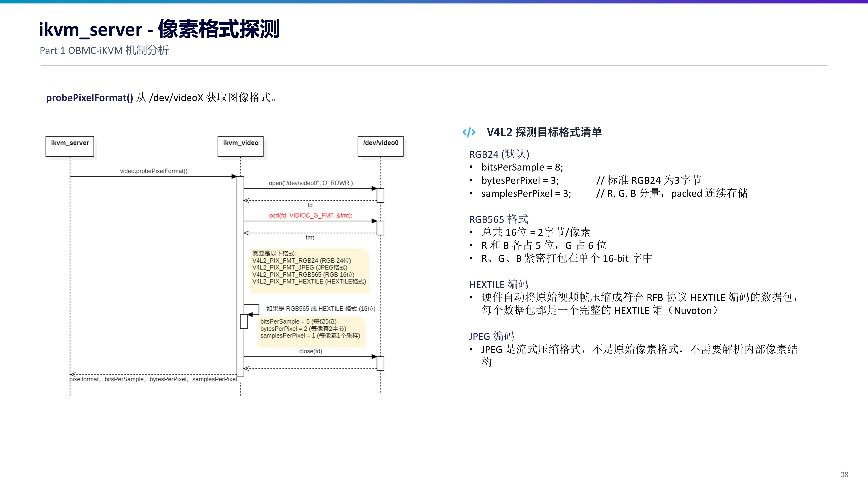
Task: Click the red ioctl VIDIOC_G_FMT message label
Action: (310, 216)
